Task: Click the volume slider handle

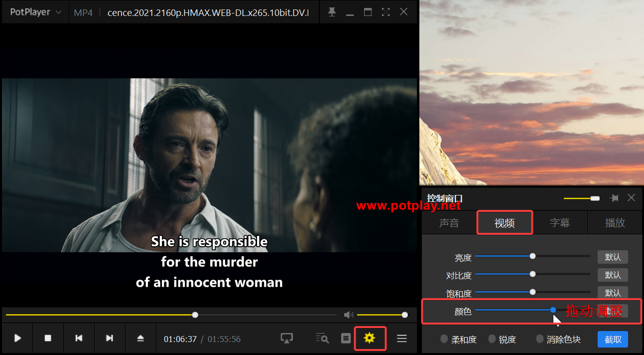Action: 405,315
